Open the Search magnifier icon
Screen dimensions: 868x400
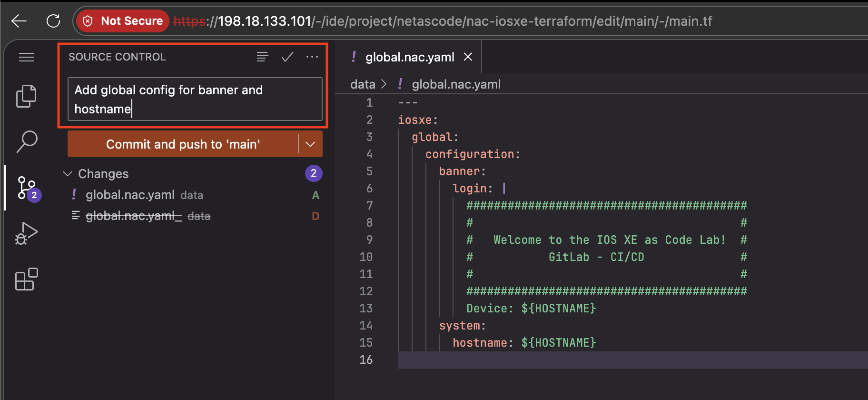point(27,141)
